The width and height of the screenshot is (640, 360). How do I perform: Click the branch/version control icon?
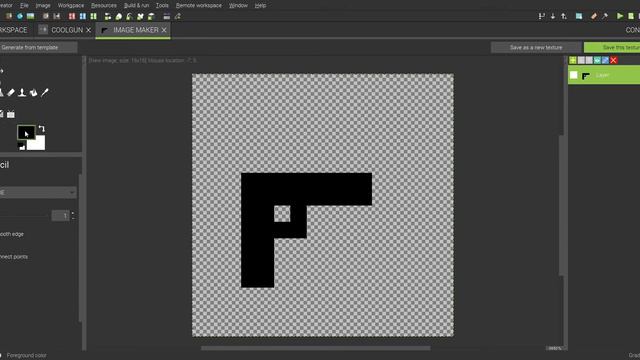pyautogui.click(x=542, y=16)
